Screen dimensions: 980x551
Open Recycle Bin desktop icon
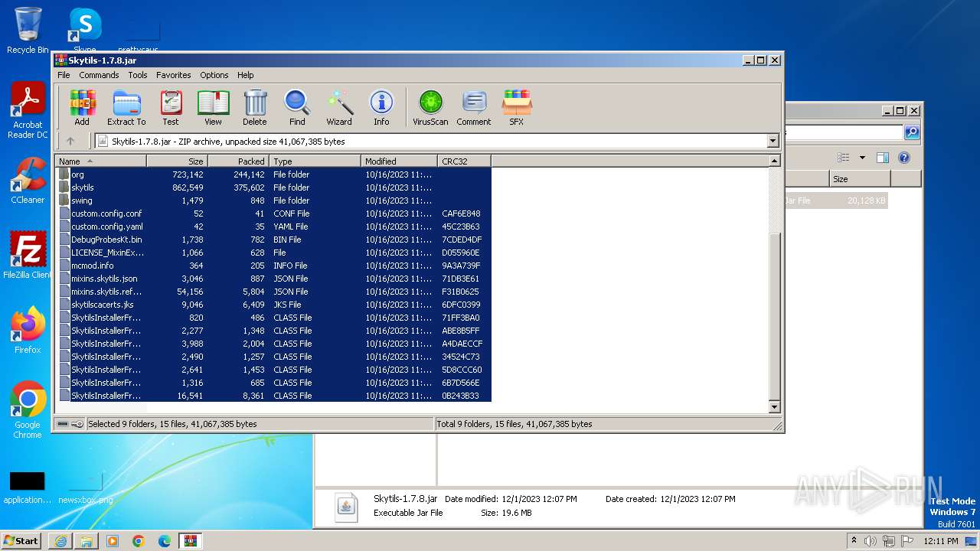(x=28, y=31)
